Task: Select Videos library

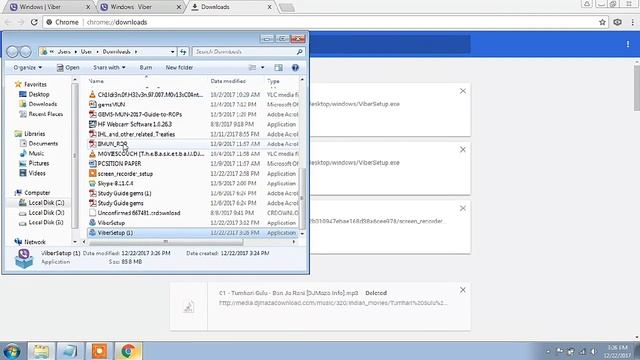Action: [37, 173]
